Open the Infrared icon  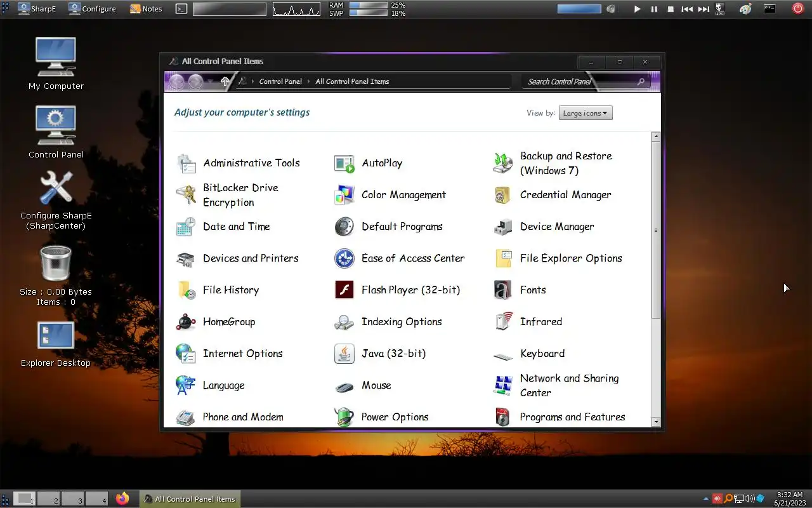[503, 322]
